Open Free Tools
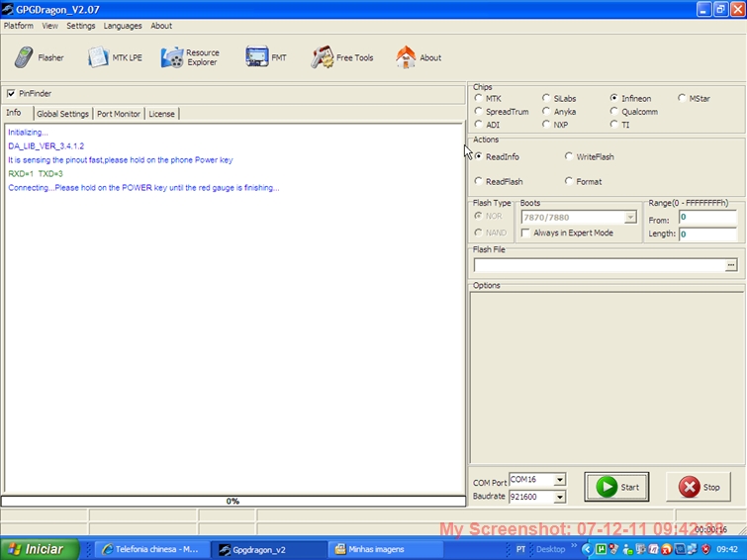Screen dimensions: 747x560 pyautogui.click(x=342, y=57)
